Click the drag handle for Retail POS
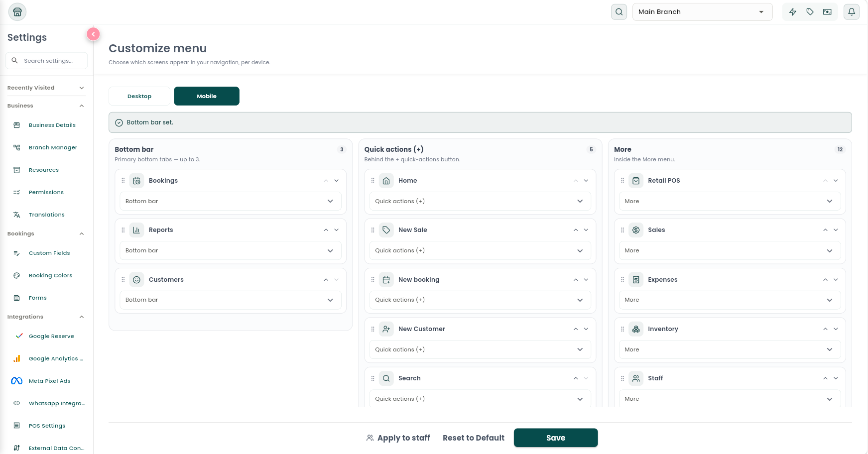Image resolution: width=868 pixels, height=454 pixels. [622, 181]
